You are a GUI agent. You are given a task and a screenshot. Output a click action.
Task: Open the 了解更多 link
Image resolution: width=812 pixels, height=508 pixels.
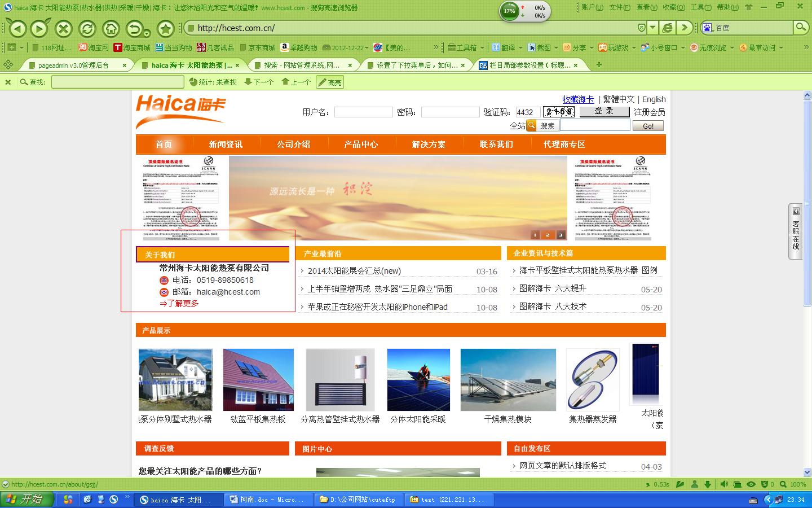coord(179,304)
